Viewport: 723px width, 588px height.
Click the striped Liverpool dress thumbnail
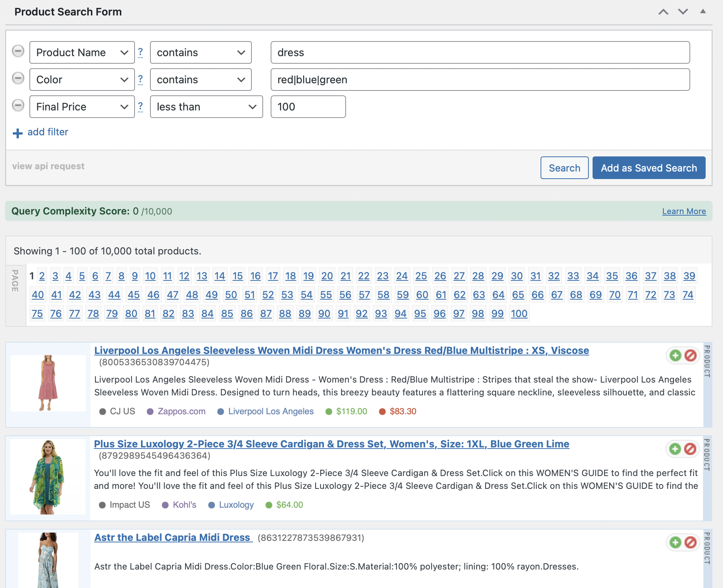point(48,383)
